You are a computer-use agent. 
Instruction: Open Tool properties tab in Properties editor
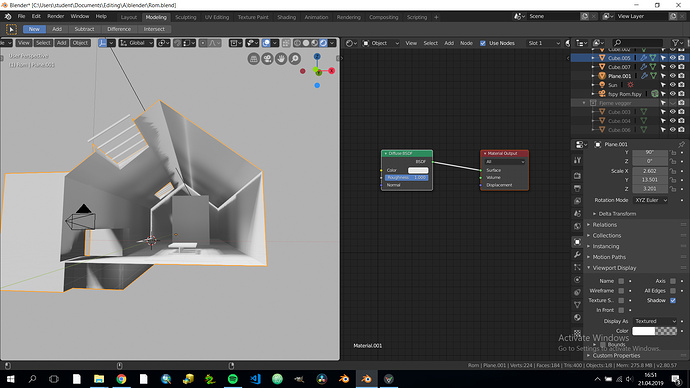pos(577,161)
